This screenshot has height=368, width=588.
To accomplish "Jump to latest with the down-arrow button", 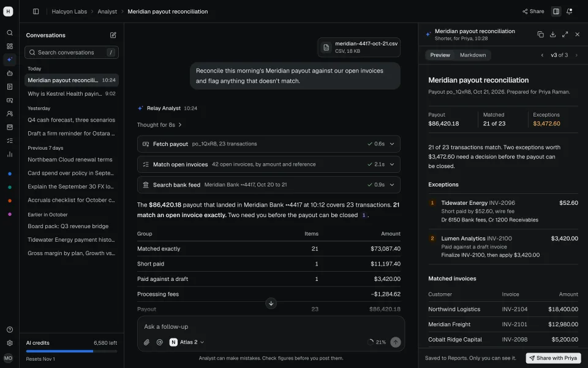I will pyautogui.click(x=271, y=303).
